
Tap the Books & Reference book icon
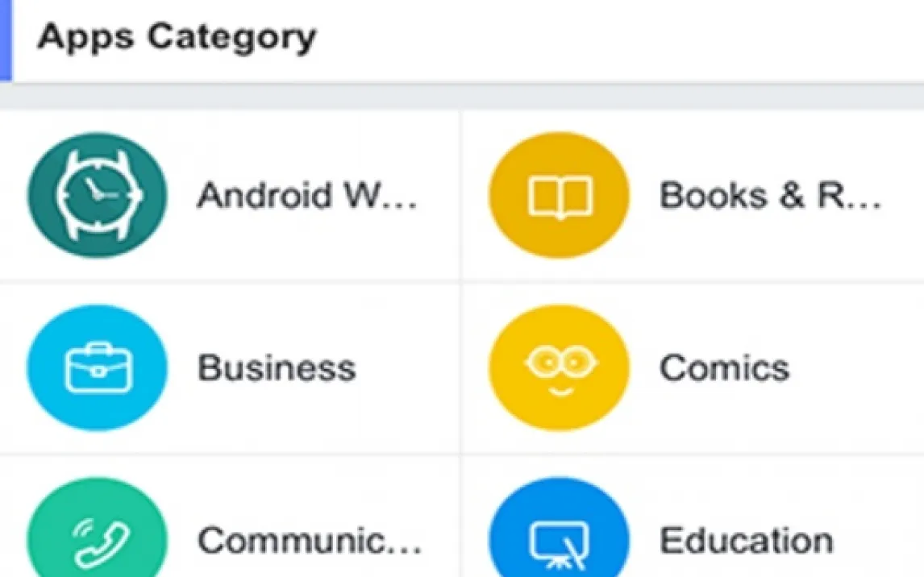tap(559, 196)
